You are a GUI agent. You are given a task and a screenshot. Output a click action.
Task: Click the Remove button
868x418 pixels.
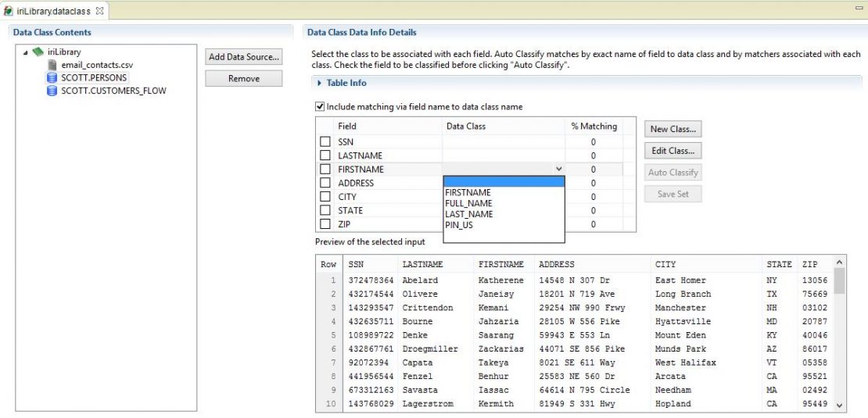[x=243, y=78]
